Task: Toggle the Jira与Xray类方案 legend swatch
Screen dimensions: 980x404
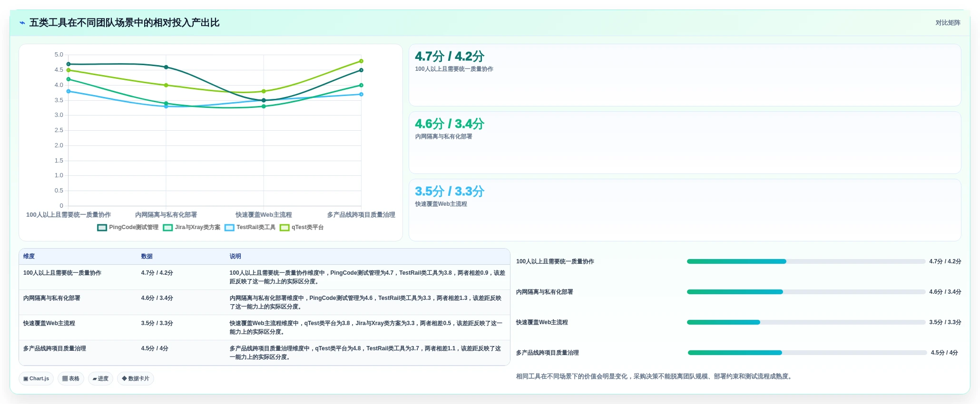Action: click(167, 228)
